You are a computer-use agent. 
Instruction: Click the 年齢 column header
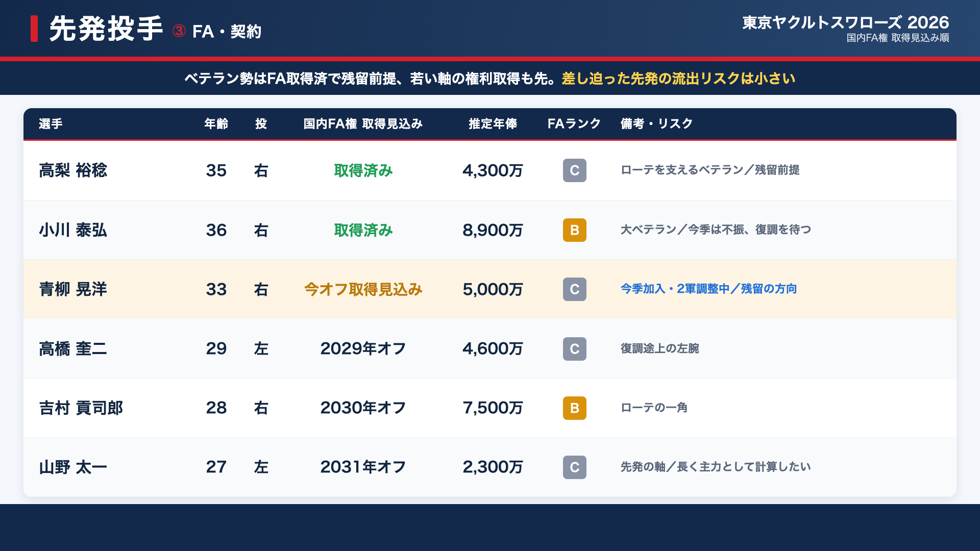(216, 124)
